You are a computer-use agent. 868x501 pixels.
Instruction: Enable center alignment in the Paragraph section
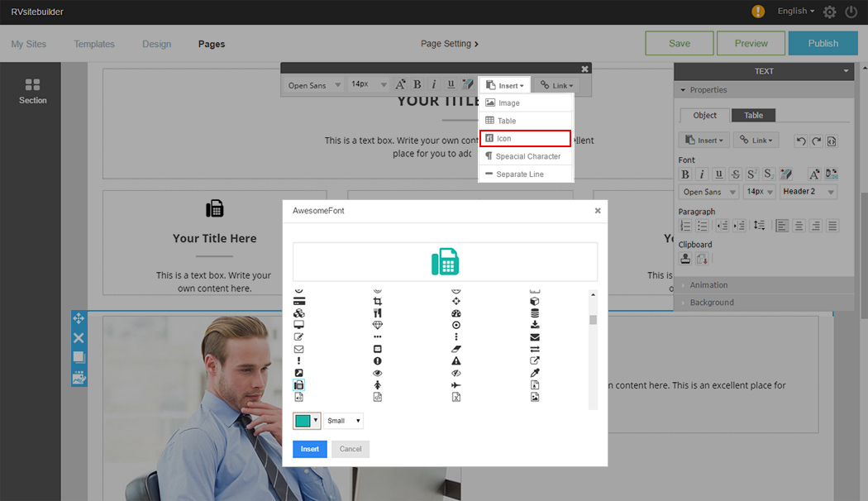click(x=799, y=225)
